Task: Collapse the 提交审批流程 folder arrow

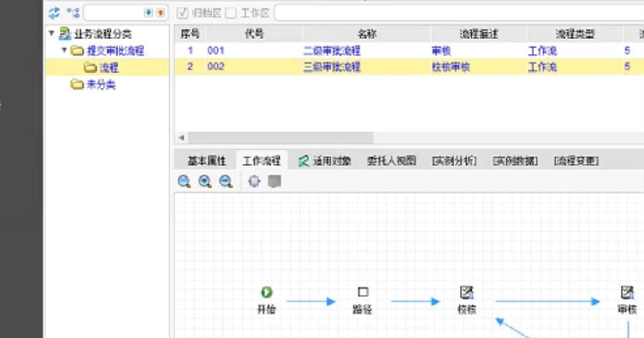Action: pyautogui.click(x=64, y=51)
